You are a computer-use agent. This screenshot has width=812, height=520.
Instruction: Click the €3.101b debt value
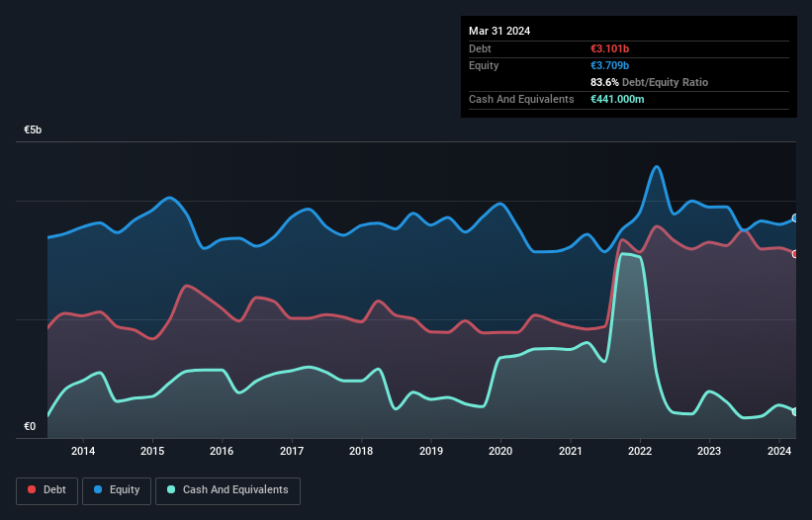[x=609, y=48]
